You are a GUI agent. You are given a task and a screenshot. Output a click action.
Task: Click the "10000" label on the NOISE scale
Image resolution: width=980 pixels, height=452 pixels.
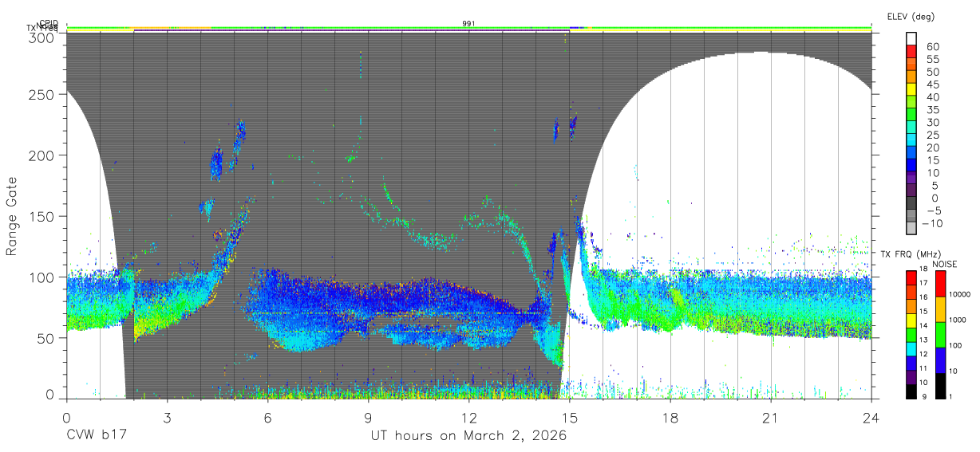961,295
